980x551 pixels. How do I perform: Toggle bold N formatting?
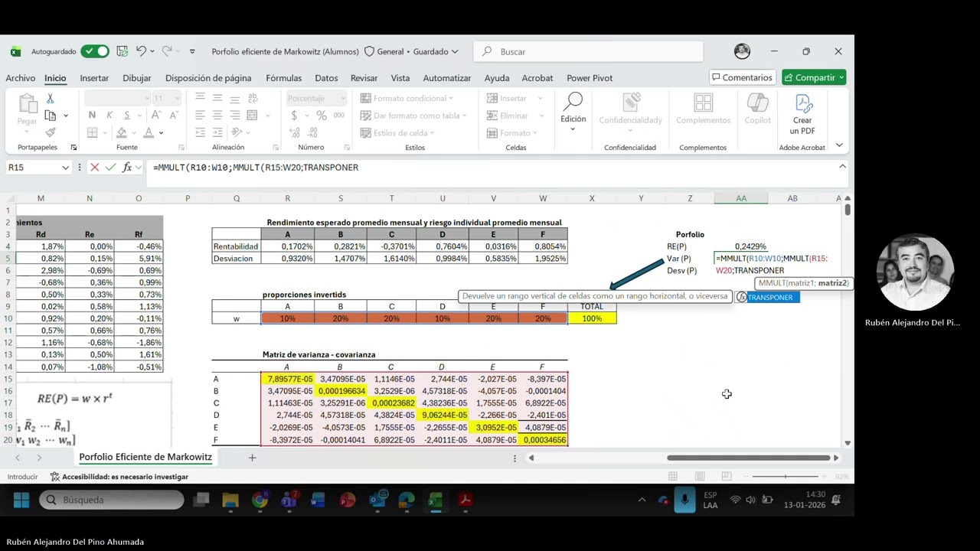[x=92, y=116]
